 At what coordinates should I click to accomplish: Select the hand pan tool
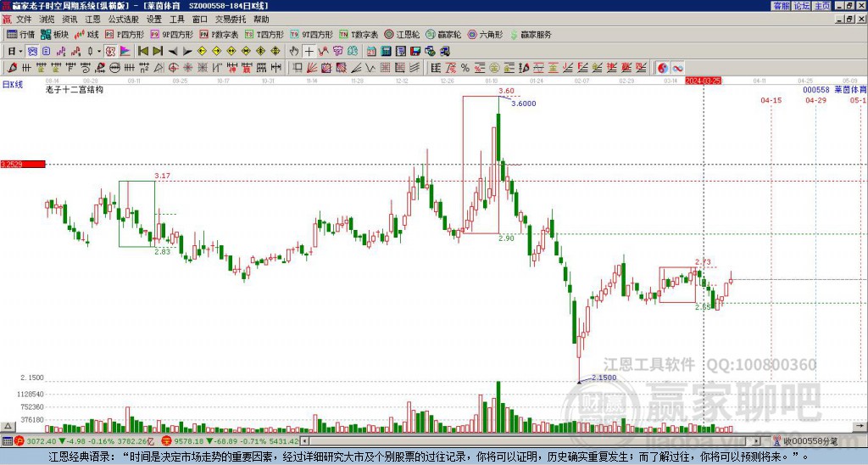click(294, 52)
